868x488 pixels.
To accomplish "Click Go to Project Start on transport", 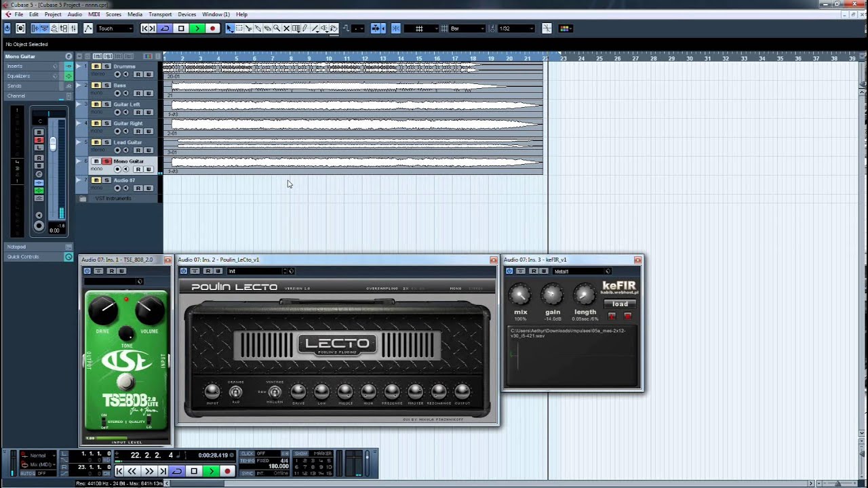I will pos(119,471).
